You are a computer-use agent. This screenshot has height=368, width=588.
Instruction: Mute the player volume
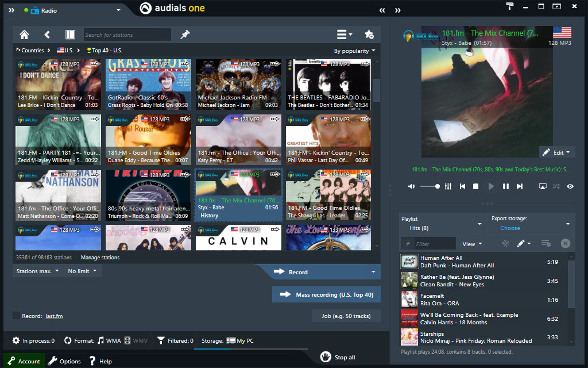click(x=410, y=186)
